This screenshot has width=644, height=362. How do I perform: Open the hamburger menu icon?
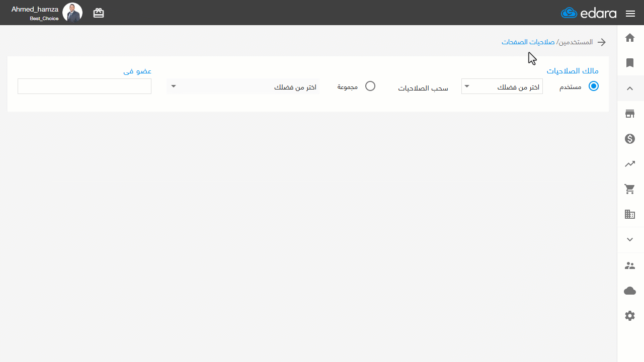[x=630, y=14]
